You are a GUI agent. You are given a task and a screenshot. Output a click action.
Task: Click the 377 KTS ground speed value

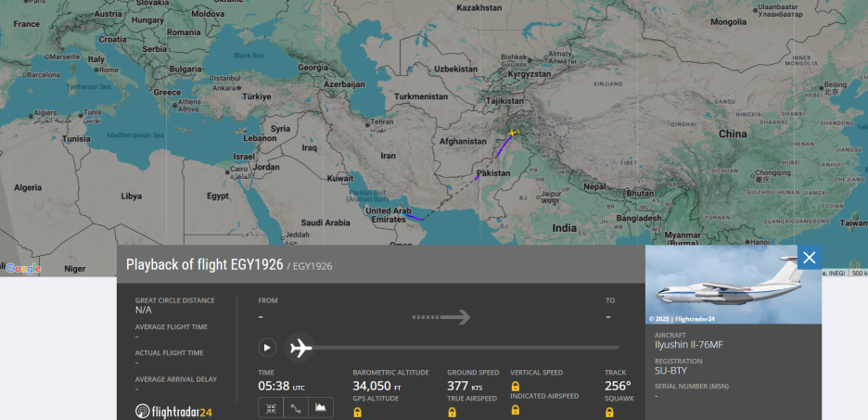(465, 387)
